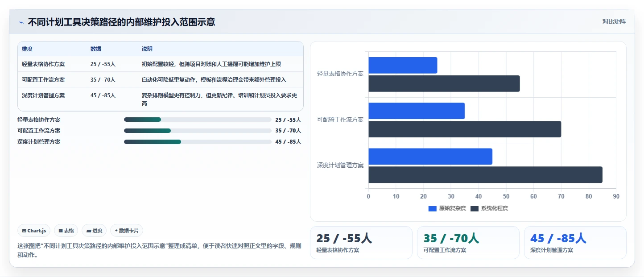The image size is (644, 277).
Task: Click the title 不同计划工具决策路径的内部维护投入范围示意
Action: pyautogui.click(x=121, y=22)
